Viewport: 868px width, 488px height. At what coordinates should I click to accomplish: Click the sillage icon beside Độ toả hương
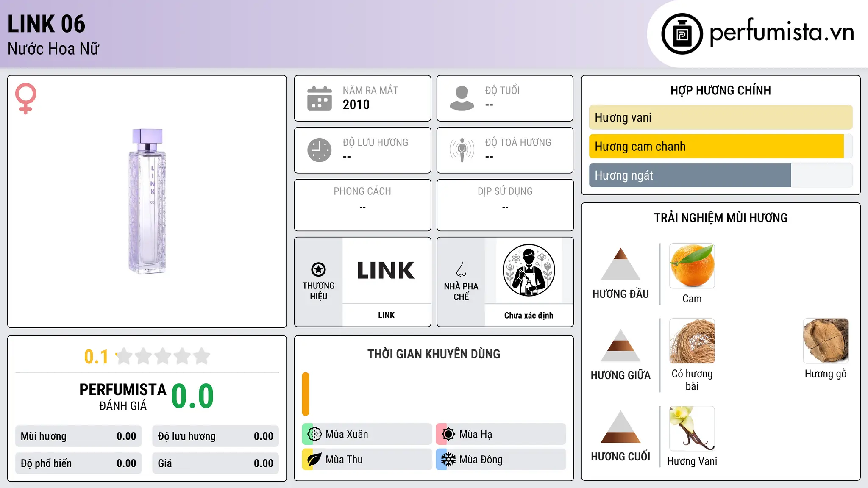click(x=462, y=150)
